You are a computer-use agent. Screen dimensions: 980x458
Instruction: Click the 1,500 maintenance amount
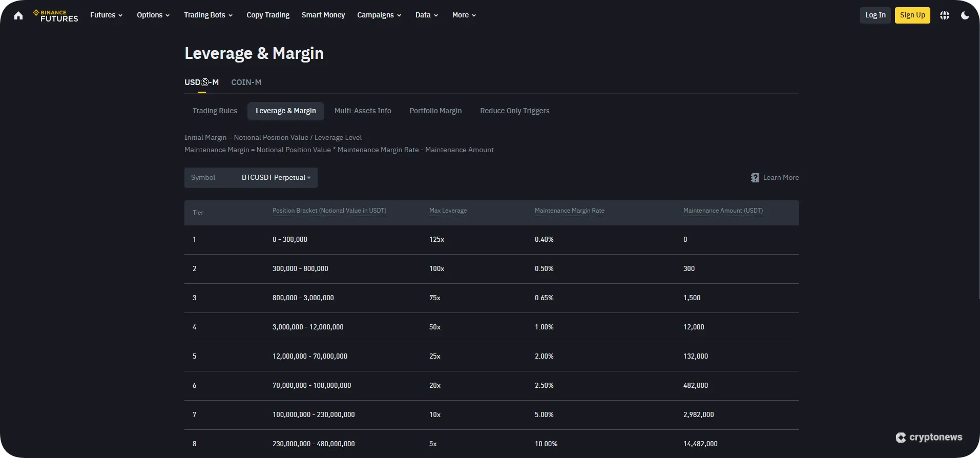(x=692, y=298)
